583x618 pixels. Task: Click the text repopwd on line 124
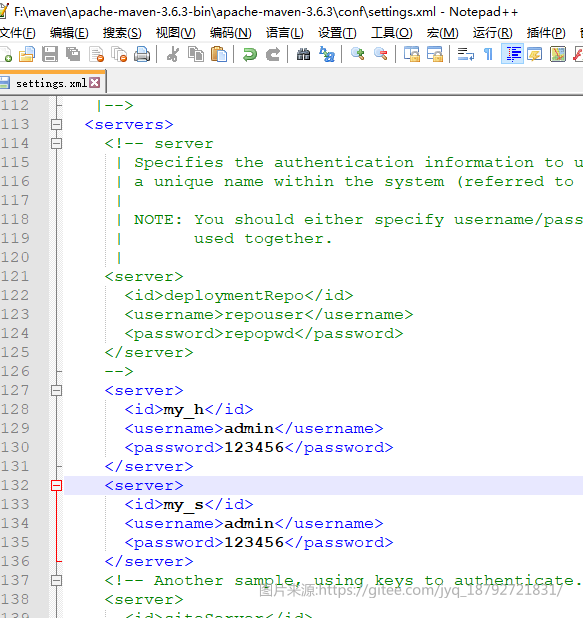tap(259, 334)
